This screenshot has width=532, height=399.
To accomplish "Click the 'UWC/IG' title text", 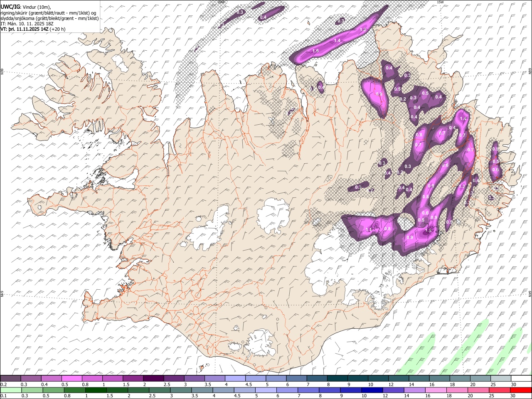I will (10, 7).
